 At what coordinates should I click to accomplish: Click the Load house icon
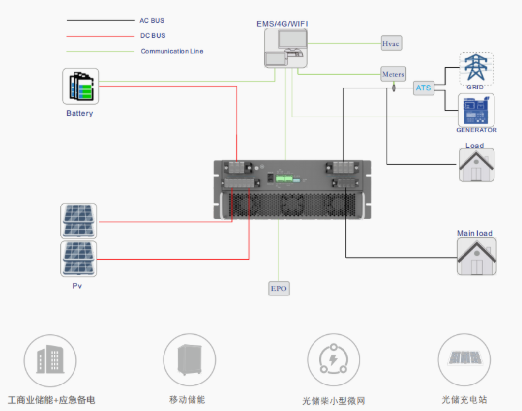pos(476,165)
